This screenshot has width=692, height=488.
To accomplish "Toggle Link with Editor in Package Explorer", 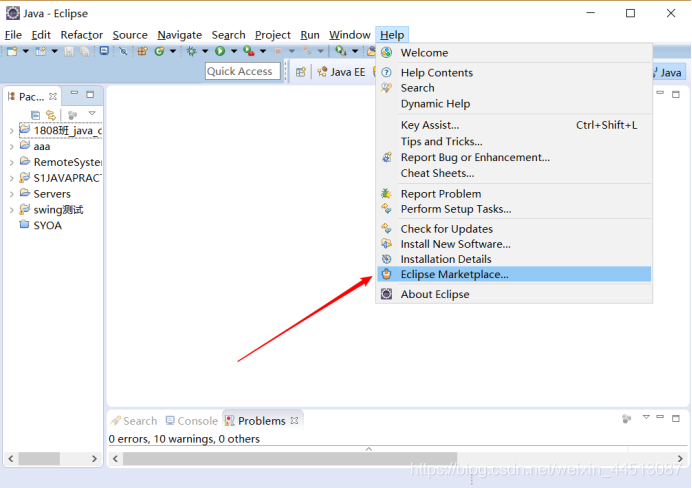I will (x=51, y=115).
